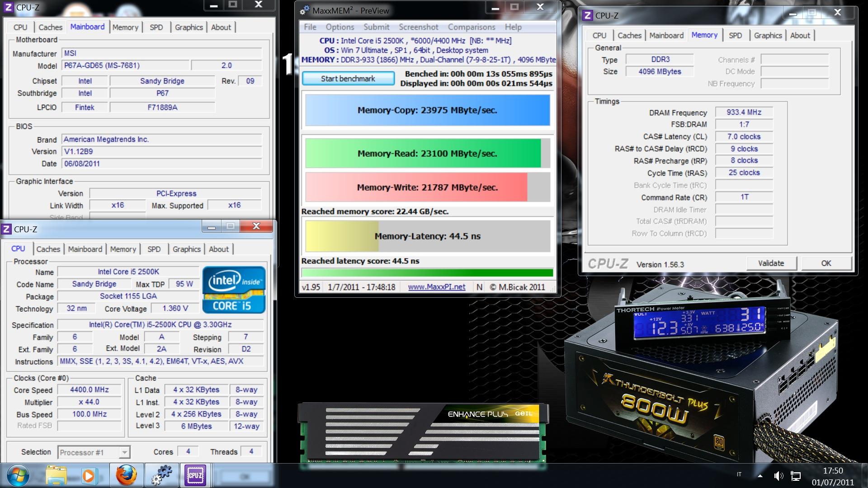Click the CPU-Z taskbar icon

[x=195, y=475]
